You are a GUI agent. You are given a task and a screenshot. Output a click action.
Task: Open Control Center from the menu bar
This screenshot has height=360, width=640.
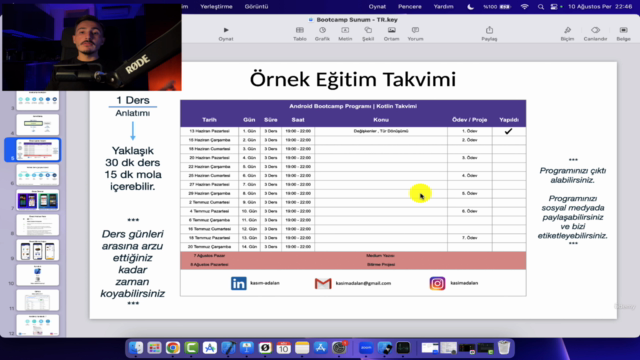point(554,7)
